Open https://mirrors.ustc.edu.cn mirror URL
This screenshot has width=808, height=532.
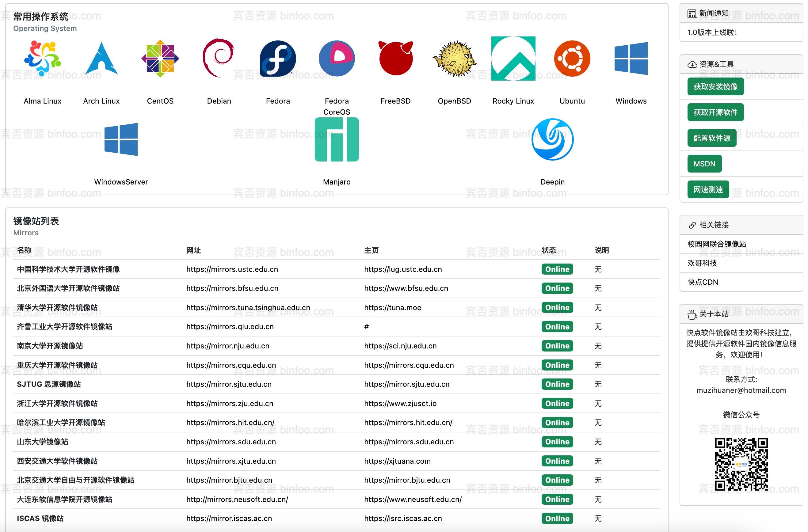pyautogui.click(x=232, y=269)
